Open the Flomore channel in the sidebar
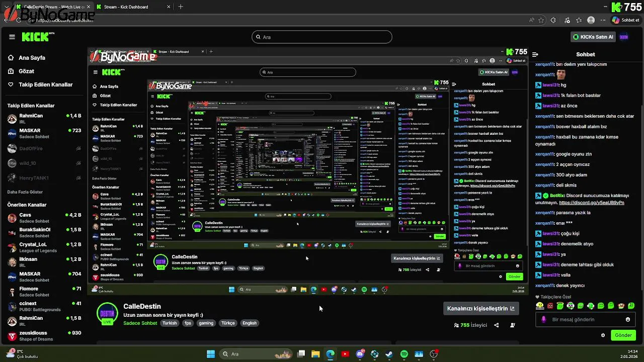 point(44,292)
